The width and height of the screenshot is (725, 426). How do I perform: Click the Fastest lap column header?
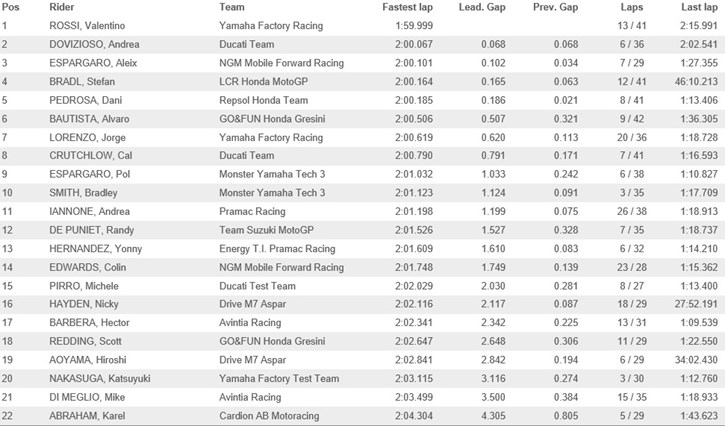(407, 7)
